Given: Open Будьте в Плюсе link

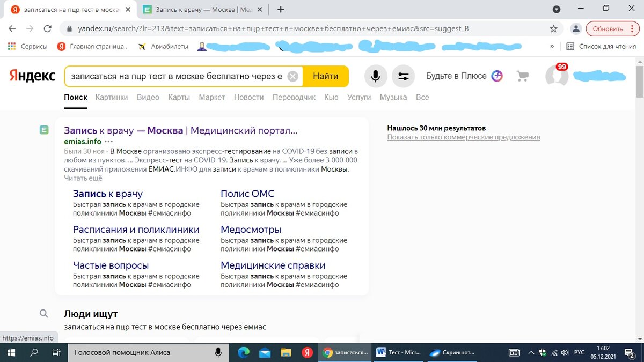Looking at the screenshot, I should tap(464, 76).
